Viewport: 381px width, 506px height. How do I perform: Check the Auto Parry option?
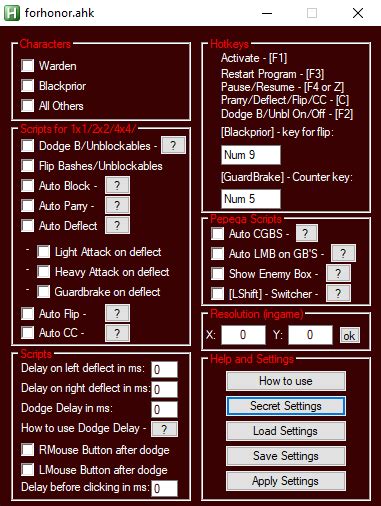click(x=27, y=206)
